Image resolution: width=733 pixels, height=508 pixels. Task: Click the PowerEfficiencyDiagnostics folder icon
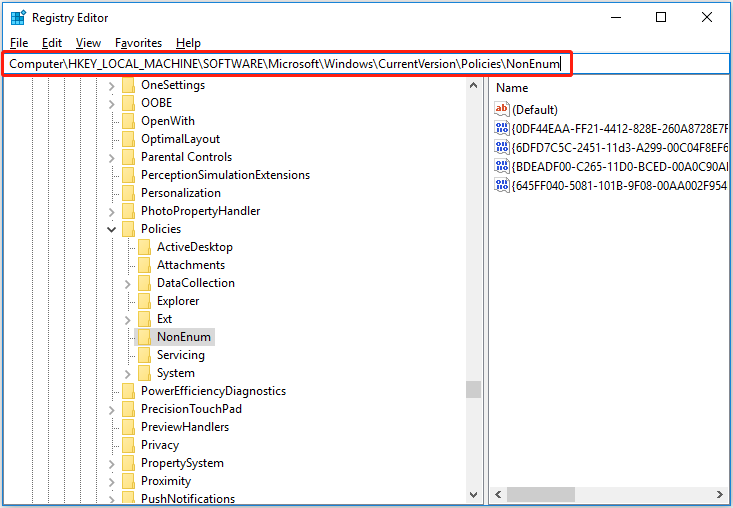pos(128,391)
